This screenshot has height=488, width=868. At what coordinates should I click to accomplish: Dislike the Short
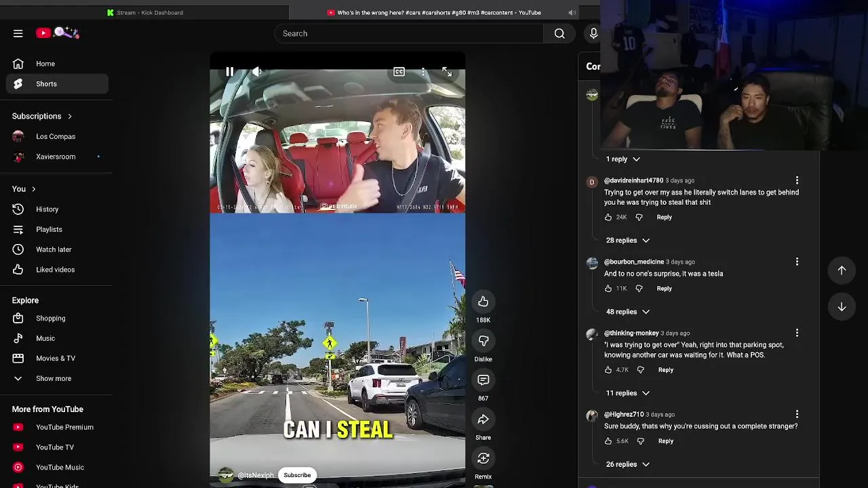click(483, 341)
